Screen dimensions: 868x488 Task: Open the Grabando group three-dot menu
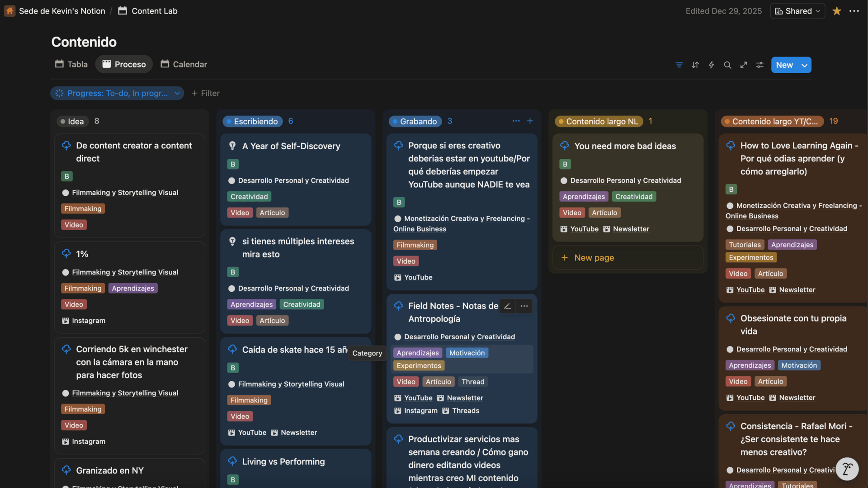pos(516,121)
